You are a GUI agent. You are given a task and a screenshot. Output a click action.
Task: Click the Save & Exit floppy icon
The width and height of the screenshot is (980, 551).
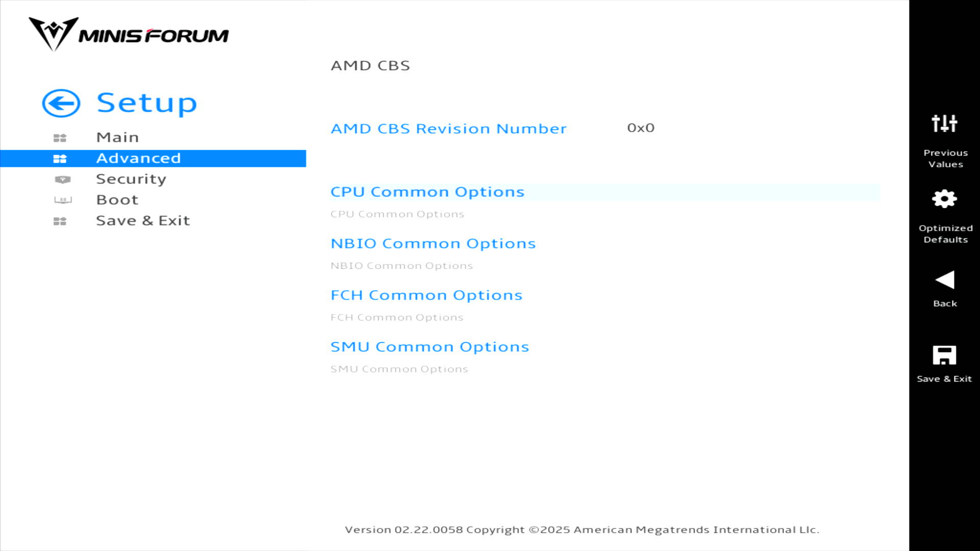pyautogui.click(x=944, y=355)
